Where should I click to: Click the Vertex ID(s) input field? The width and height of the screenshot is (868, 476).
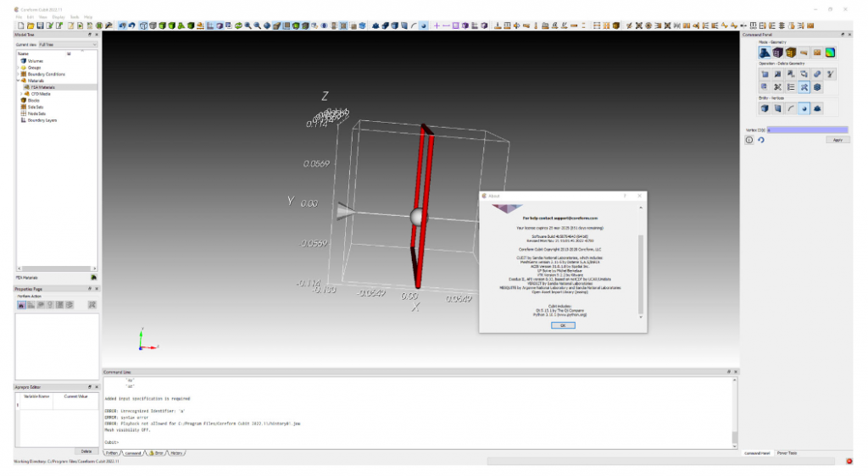tap(808, 130)
